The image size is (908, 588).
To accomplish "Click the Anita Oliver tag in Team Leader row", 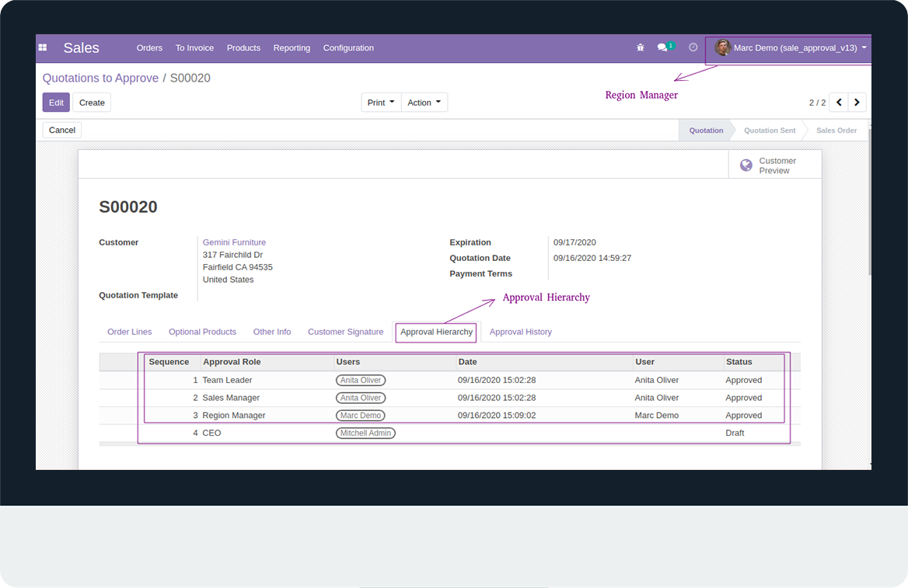I will coord(361,381).
